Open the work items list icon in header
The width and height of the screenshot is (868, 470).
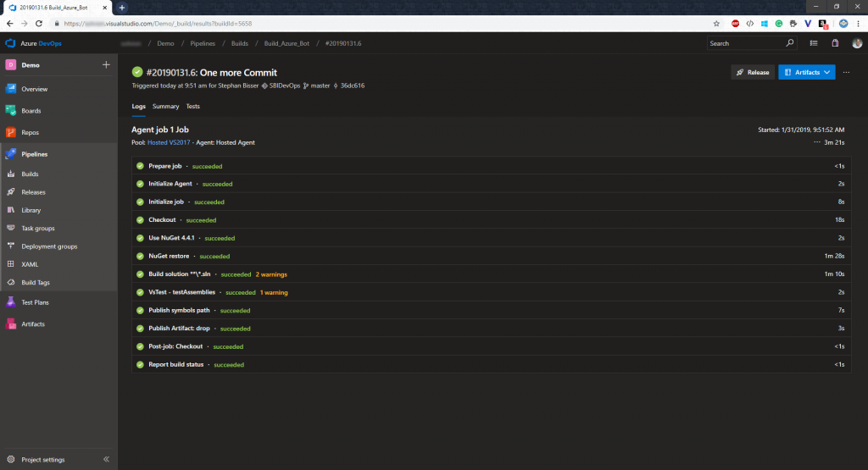(x=814, y=43)
